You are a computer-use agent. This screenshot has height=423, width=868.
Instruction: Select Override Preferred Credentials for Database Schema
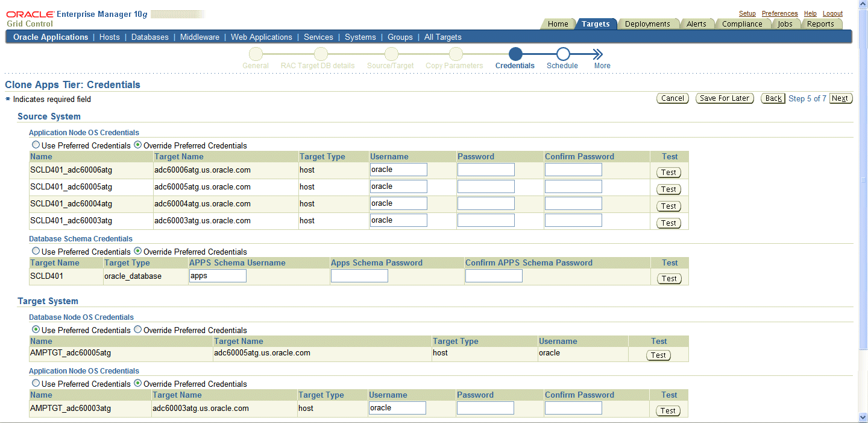pyautogui.click(x=138, y=251)
